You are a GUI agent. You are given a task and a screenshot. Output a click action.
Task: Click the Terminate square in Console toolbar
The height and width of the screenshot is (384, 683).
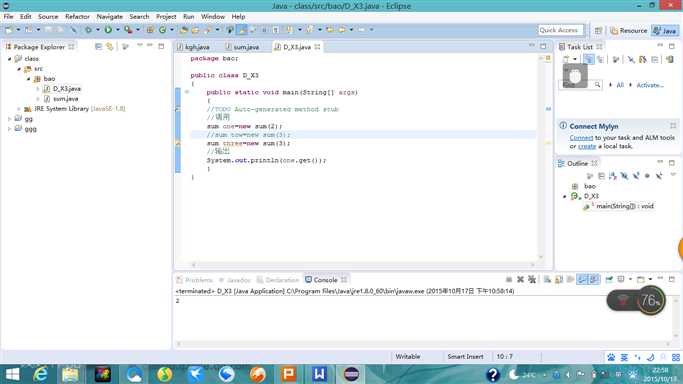pos(509,280)
